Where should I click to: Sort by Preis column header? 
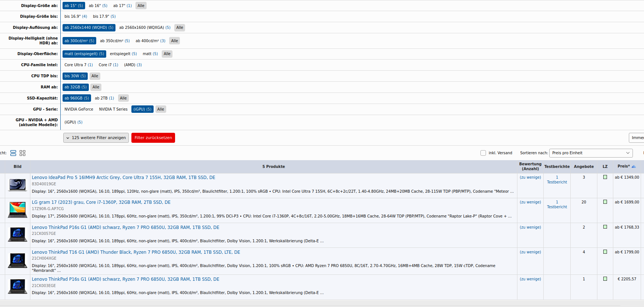tap(624, 166)
